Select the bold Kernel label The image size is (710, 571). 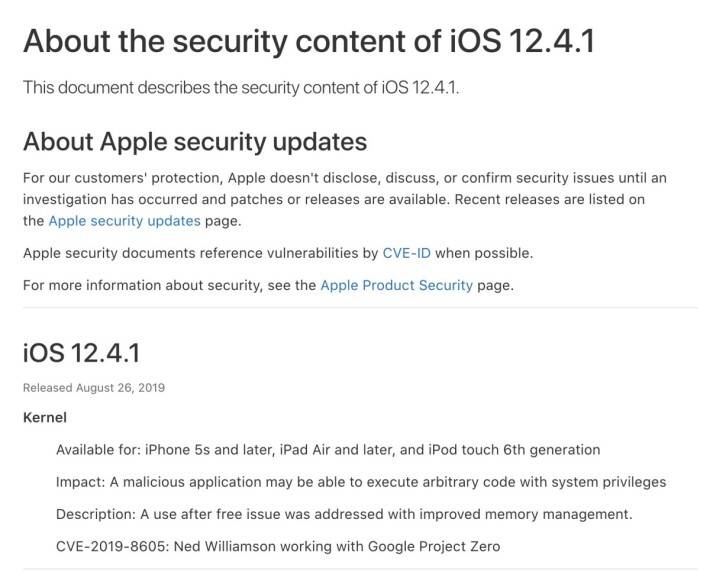click(x=45, y=417)
